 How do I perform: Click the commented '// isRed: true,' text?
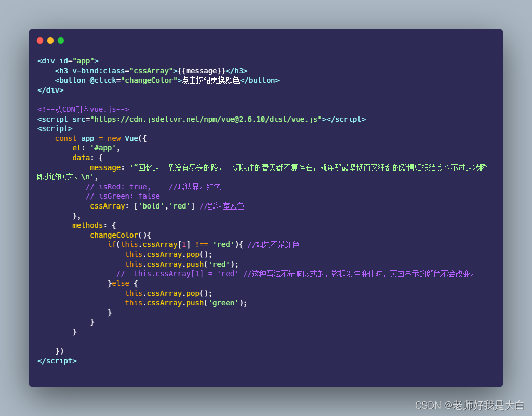(x=118, y=187)
